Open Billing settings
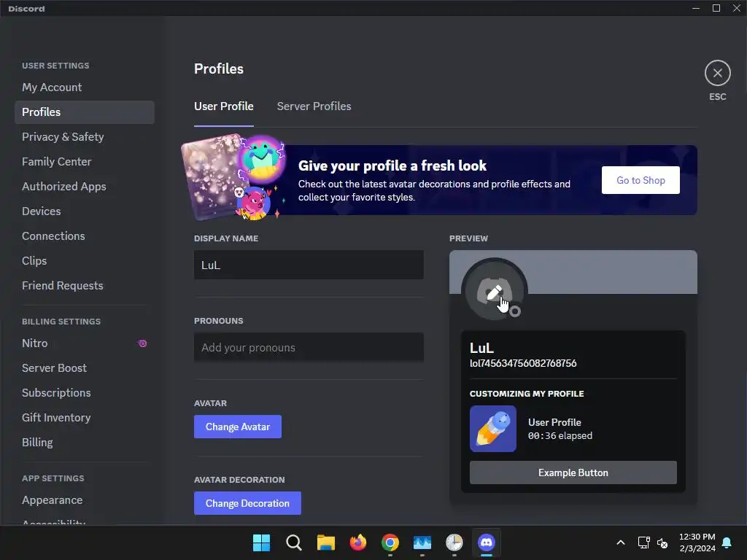Image resolution: width=747 pixels, height=560 pixels. click(x=85, y=442)
